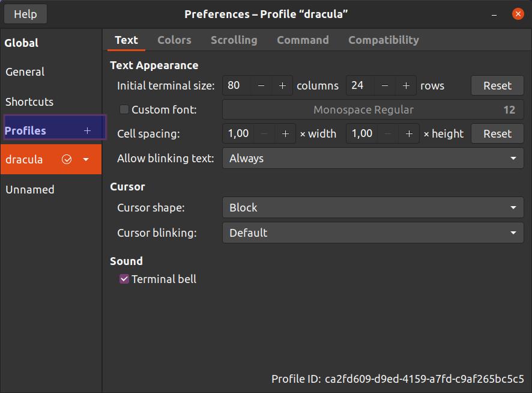
Task: Increase cell spacing height with plus
Action: (x=409, y=134)
